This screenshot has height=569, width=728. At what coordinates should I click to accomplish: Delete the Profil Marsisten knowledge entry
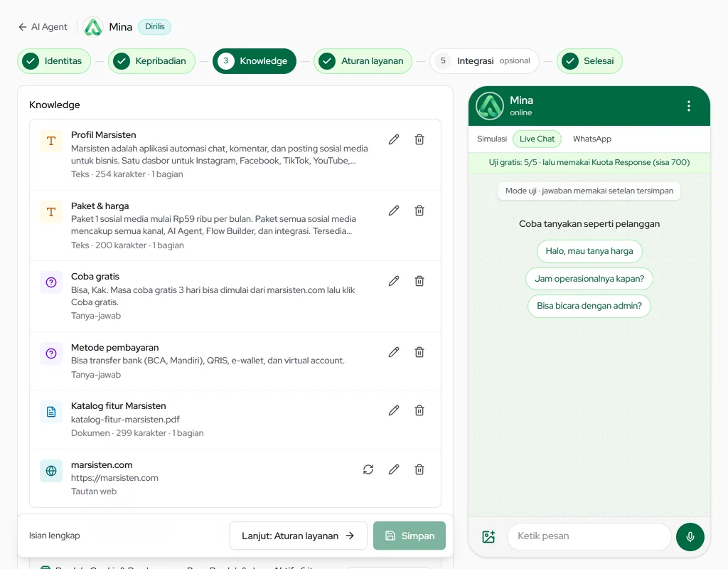[x=419, y=139]
